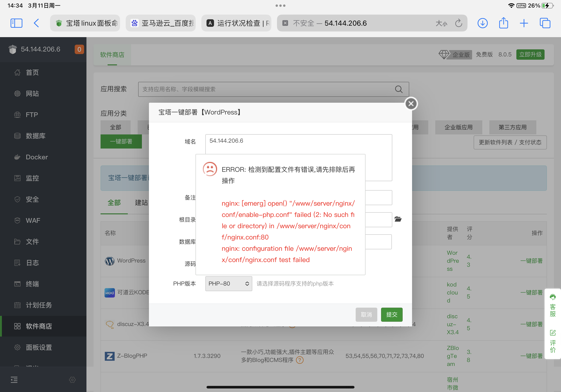
Task: Select 企业版应用 category
Action: 458,127
